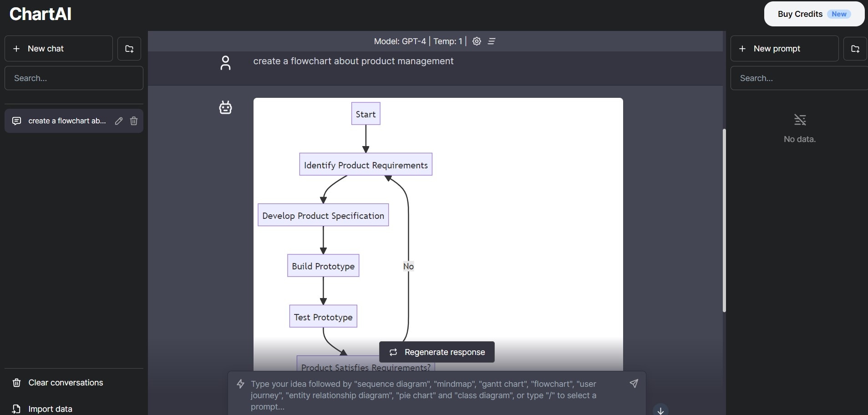This screenshot has width=868, height=415.
Task: Select Clear conversations option
Action: tap(66, 383)
